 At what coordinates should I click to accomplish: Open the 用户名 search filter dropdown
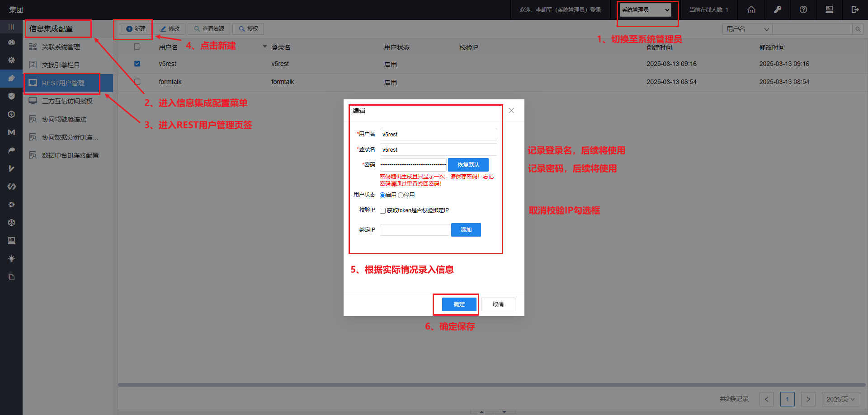747,29
